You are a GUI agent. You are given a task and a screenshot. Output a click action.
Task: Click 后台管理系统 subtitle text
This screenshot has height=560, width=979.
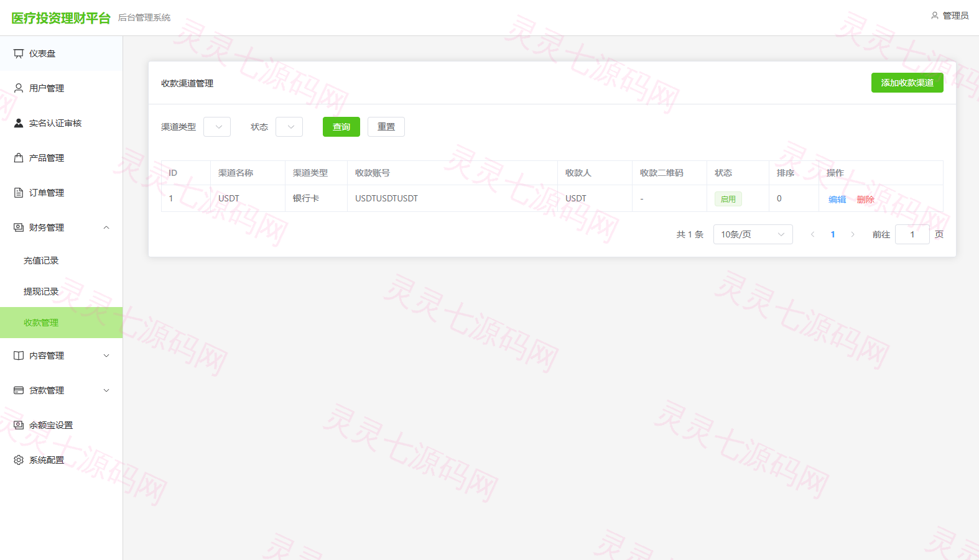144,17
